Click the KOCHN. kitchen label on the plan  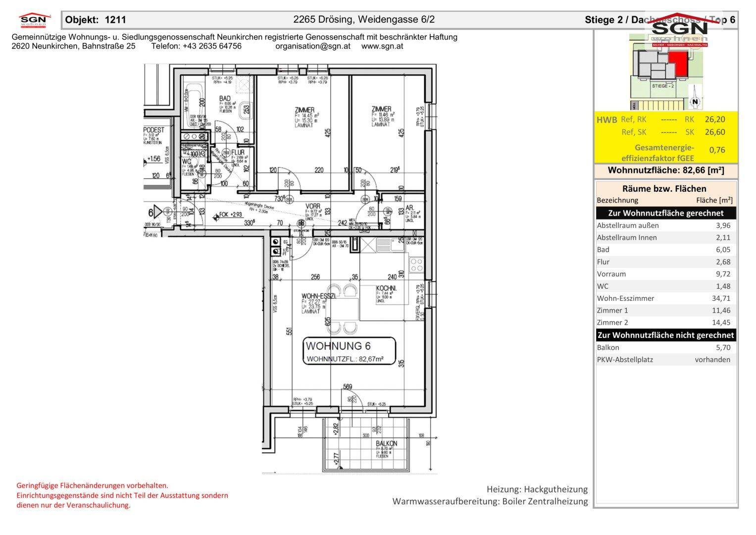point(386,288)
